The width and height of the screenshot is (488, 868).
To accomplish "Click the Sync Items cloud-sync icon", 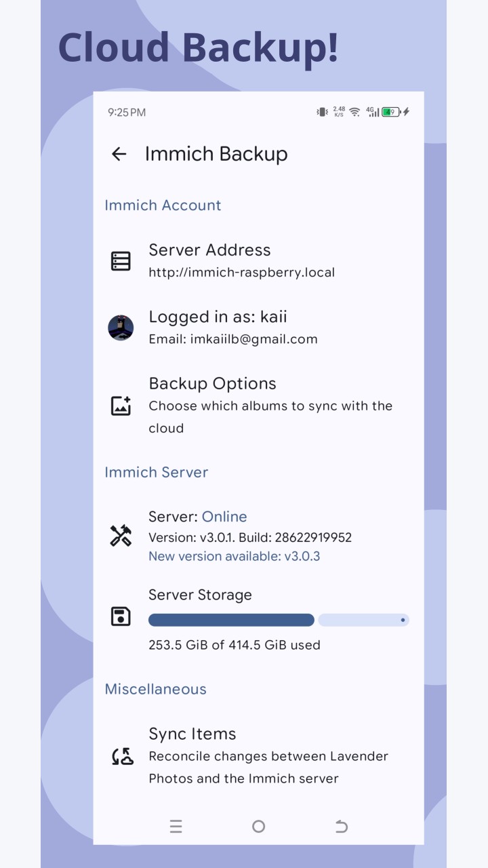I will click(x=123, y=756).
